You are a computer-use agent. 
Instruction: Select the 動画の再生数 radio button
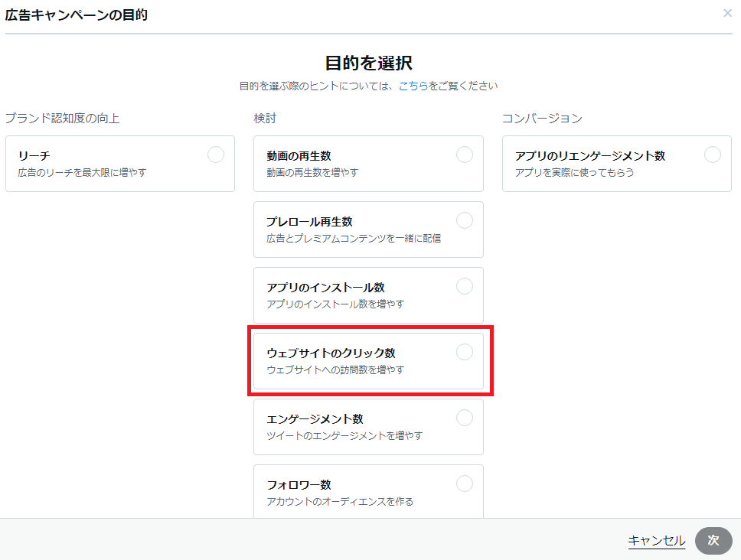point(465,154)
